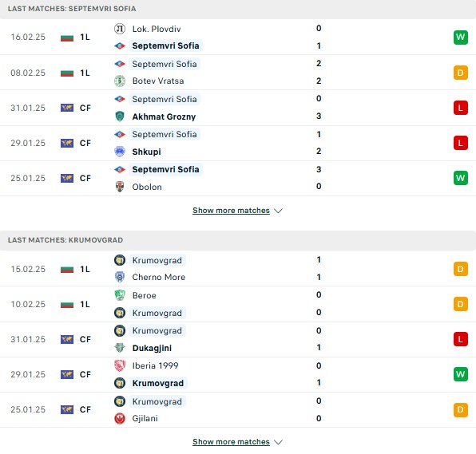The height and width of the screenshot is (454, 476).
Task: Open the 29.01.25 Iberia 1999 vs Krumovgrad match
Action: [238, 374]
